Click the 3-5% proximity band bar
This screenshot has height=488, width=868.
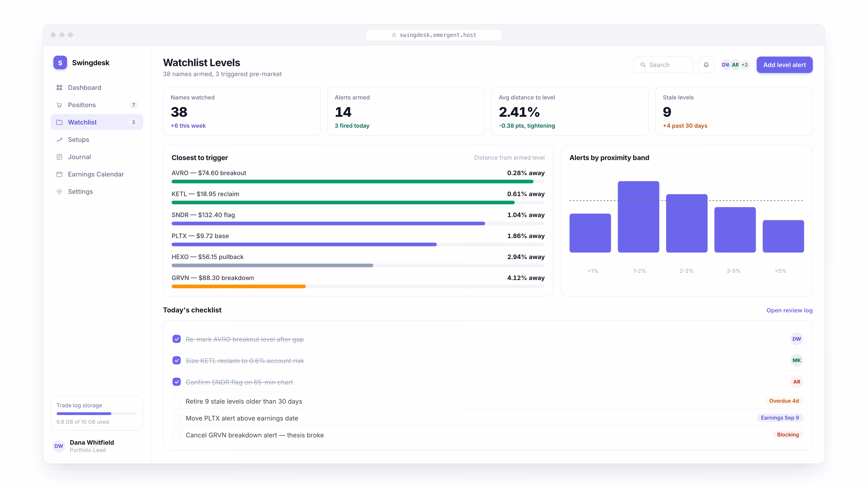(x=735, y=230)
